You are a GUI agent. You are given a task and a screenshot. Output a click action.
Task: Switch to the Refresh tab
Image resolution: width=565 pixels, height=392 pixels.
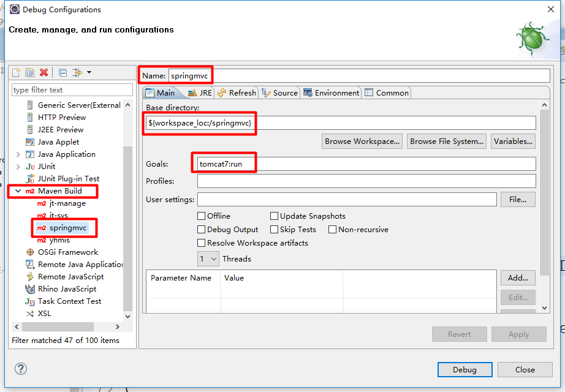pyautogui.click(x=237, y=93)
